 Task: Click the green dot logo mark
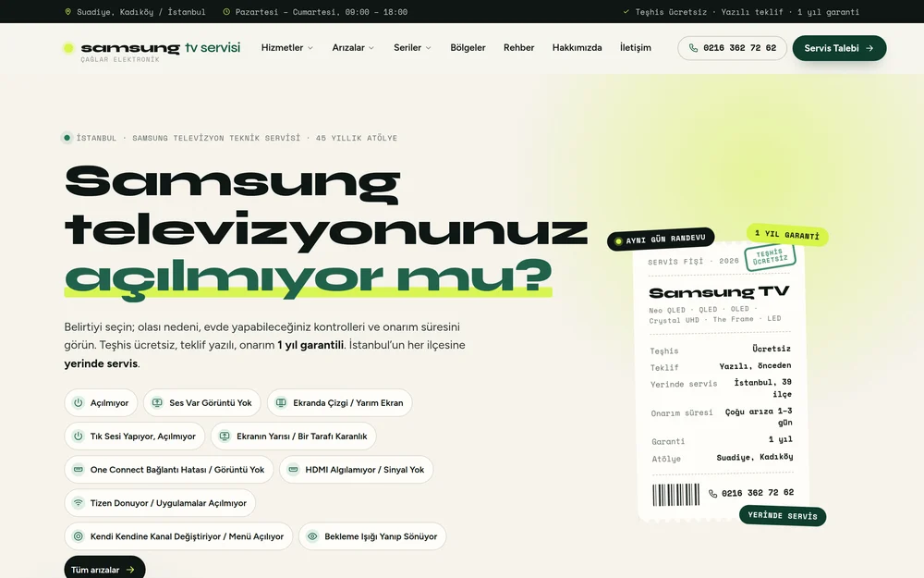pyautogui.click(x=68, y=48)
